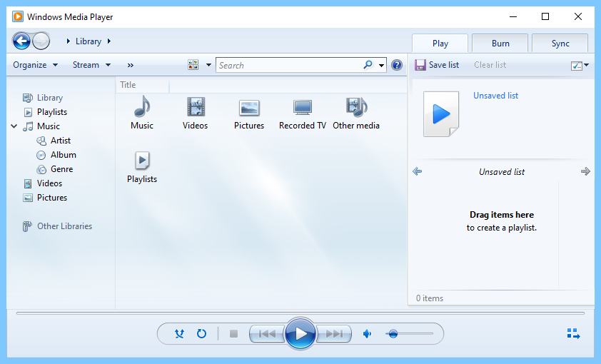The image size is (601, 364).
Task: Click the italic Unsaved list heading
Action: click(501, 172)
